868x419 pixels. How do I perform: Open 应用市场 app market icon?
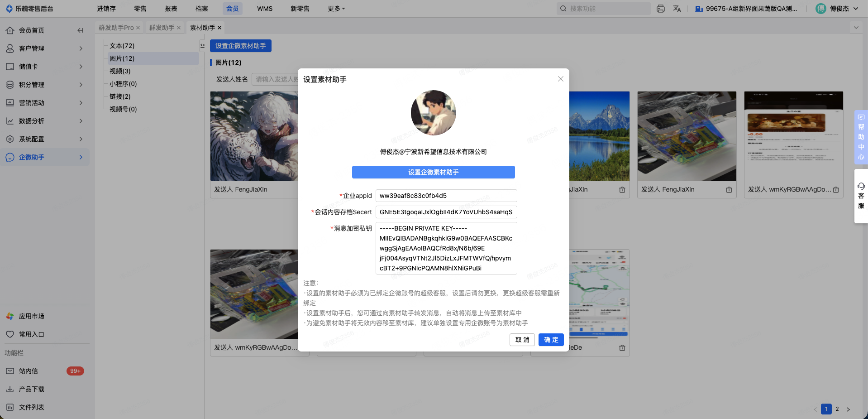[10, 316]
